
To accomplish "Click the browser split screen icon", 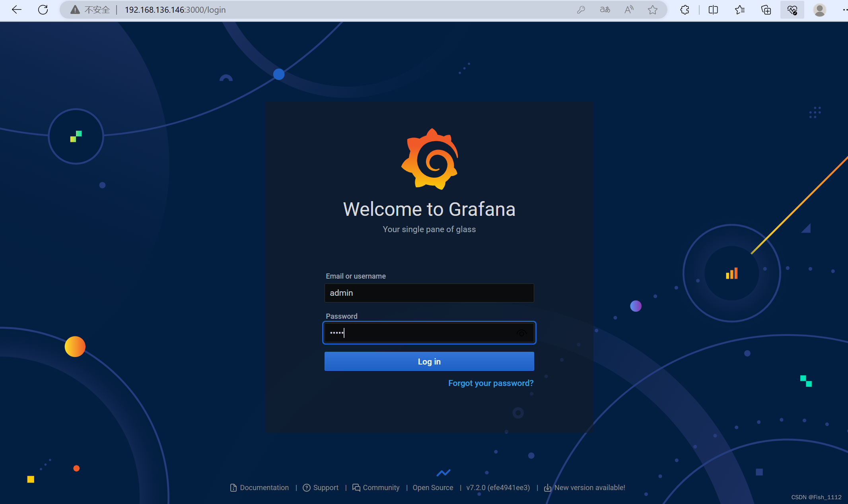I will [x=714, y=10].
